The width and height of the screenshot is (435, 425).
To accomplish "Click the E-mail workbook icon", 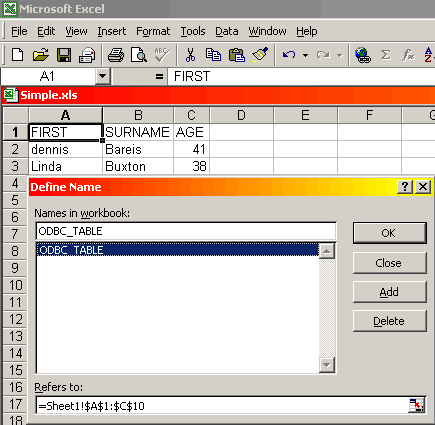I will pyautogui.click(x=87, y=55).
